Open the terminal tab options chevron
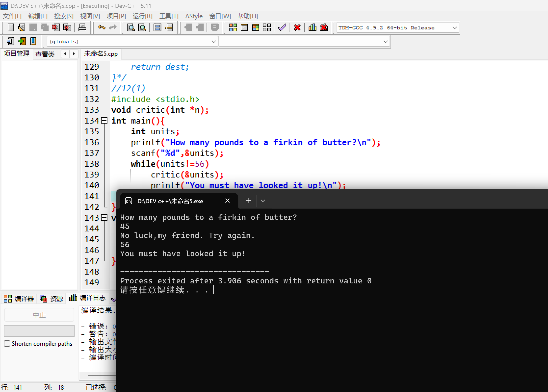This screenshot has height=392, width=548. click(x=263, y=201)
